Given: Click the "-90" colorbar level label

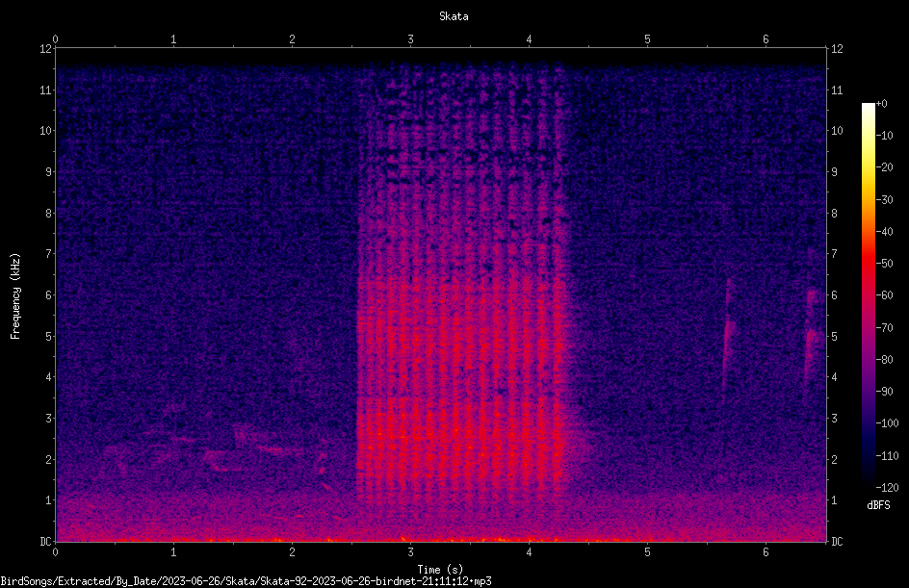Looking at the screenshot, I should click(884, 392).
